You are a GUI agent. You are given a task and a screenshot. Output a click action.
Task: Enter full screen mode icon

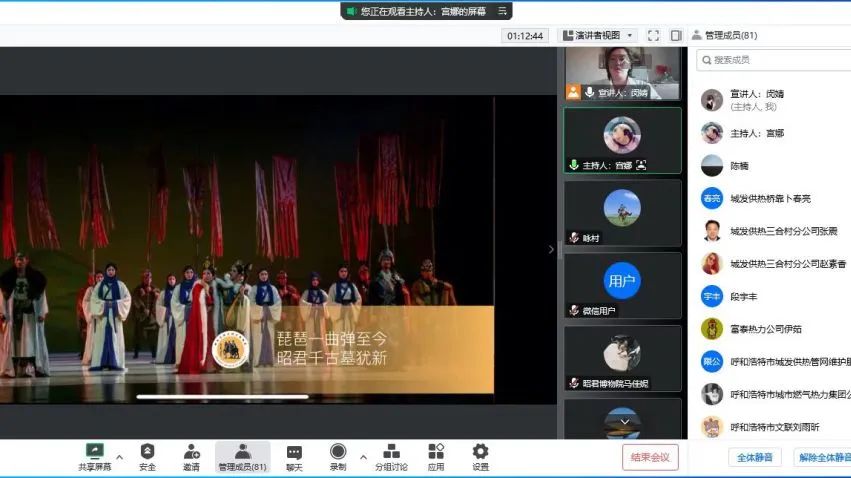pyautogui.click(x=653, y=35)
